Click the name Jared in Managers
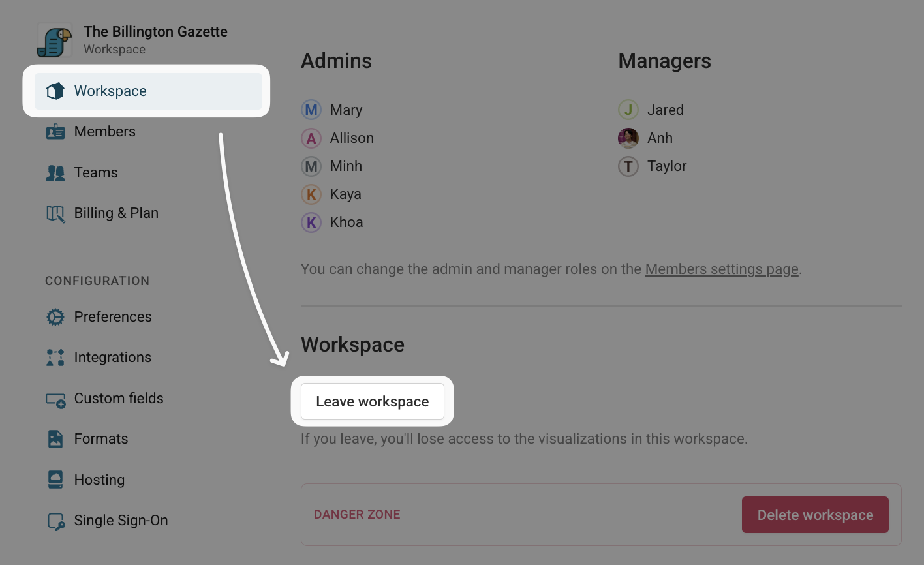Screen dimensions: 924x565 (x=666, y=110)
